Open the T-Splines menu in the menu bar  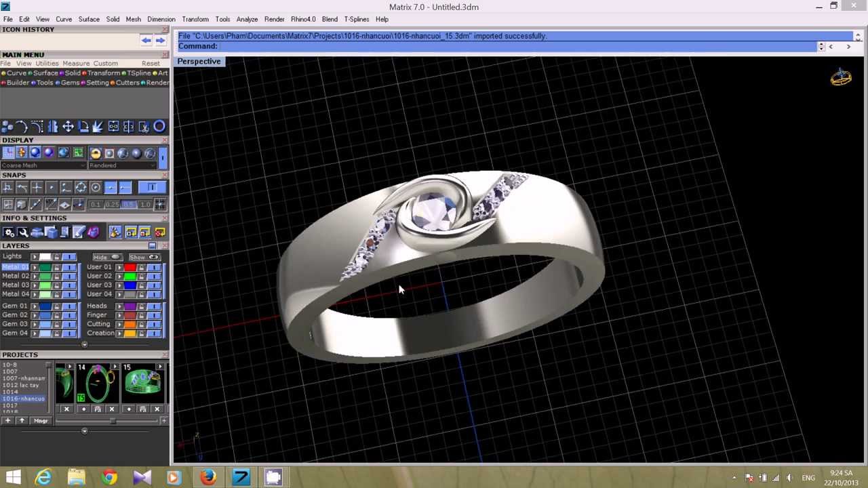pos(357,19)
